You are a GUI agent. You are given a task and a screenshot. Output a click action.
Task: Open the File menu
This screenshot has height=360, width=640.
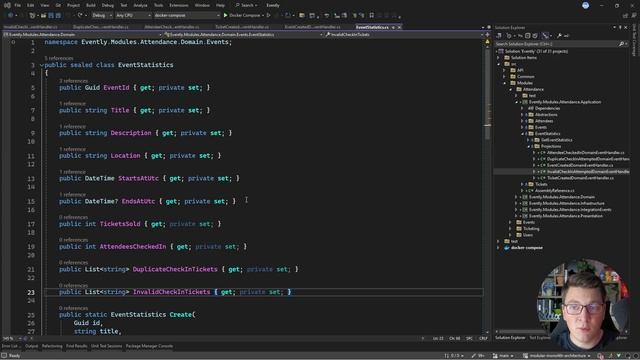click(x=18, y=5)
